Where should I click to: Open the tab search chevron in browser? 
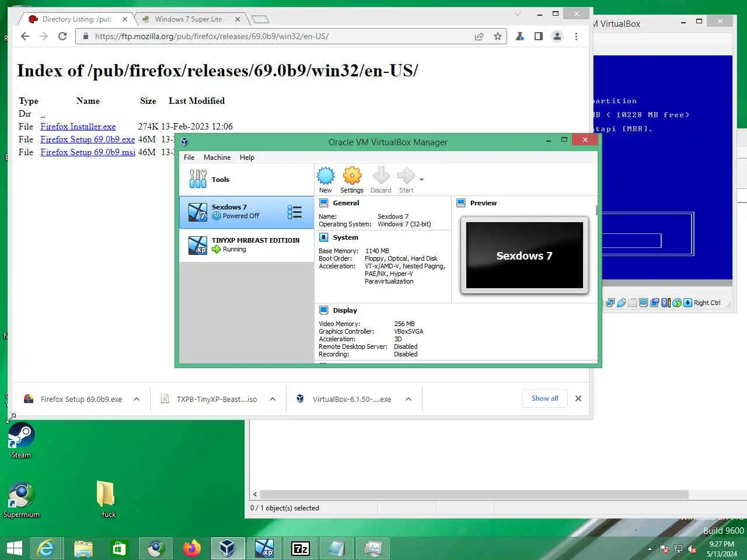pos(518,14)
